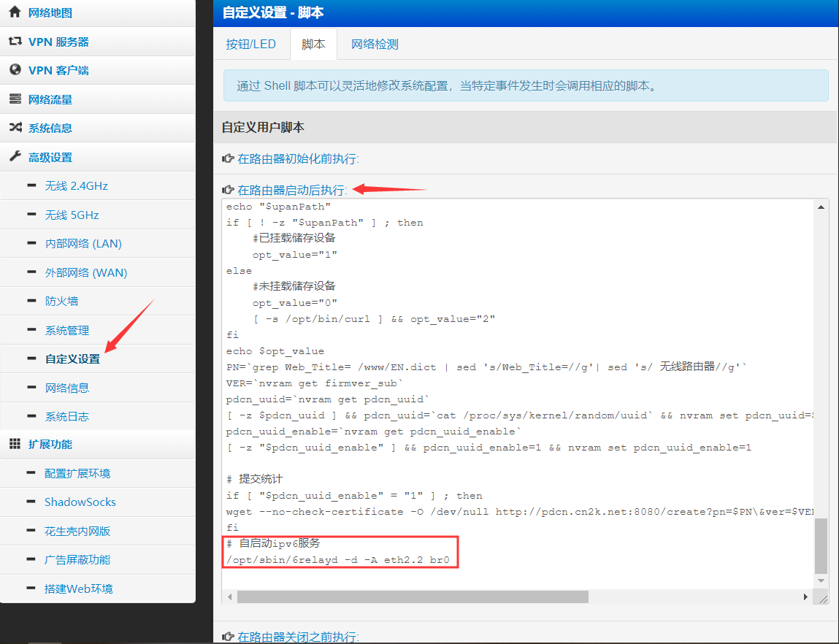Click the line /opt/sbin/6relayd -d -A eth2.2 br0
The width and height of the screenshot is (839, 644).
[337, 560]
